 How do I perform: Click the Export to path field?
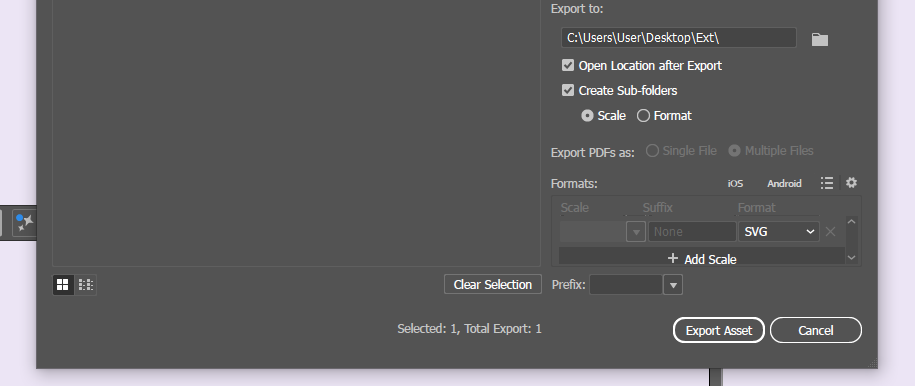pyautogui.click(x=679, y=37)
